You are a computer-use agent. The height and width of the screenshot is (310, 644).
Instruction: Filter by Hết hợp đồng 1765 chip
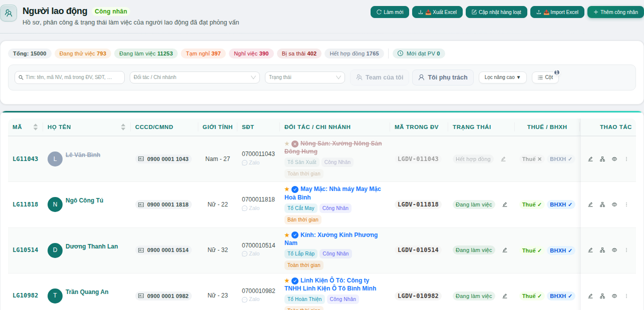click(354, 53)
